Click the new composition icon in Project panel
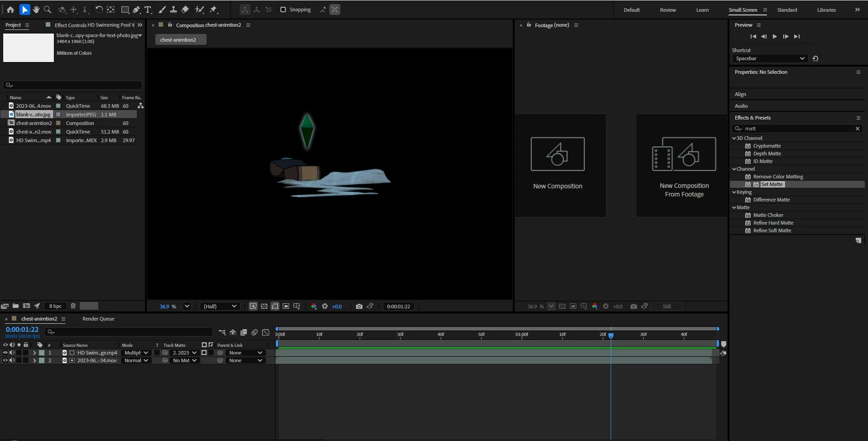Viewport: 868px width, 441px height. pos(26,306)
